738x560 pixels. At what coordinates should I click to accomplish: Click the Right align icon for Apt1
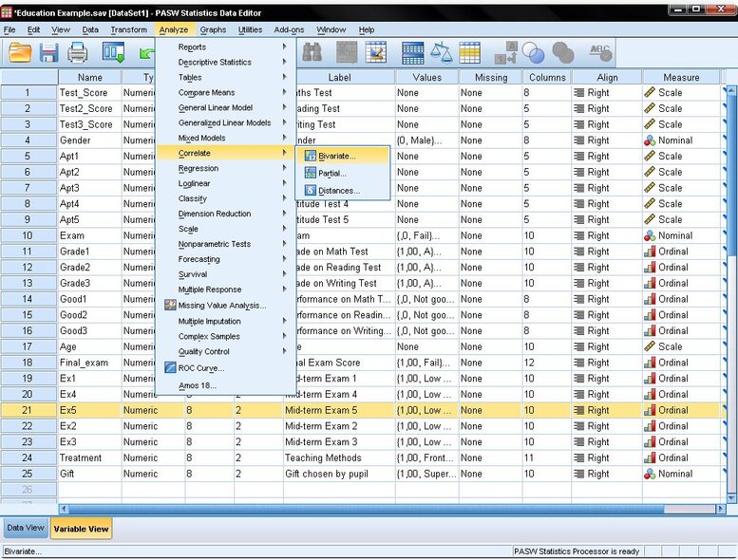(x=579, y=156)
